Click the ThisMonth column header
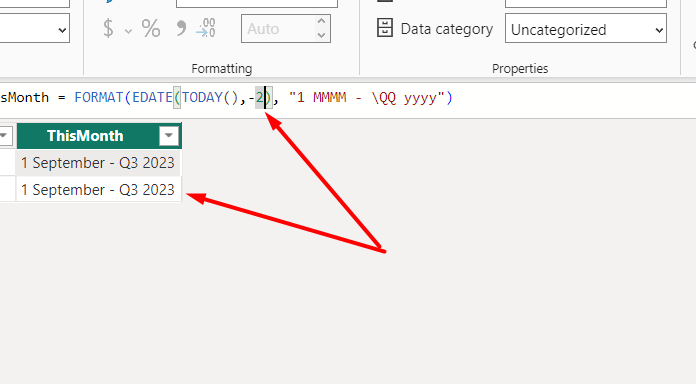Screen dimensions: 696x384 (x=99, y=135)
